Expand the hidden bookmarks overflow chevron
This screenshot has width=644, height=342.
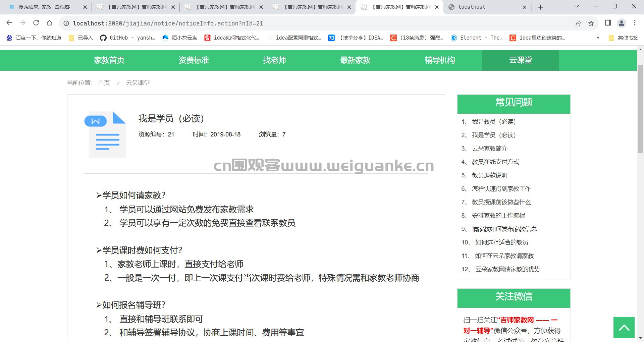pos(598,38)
